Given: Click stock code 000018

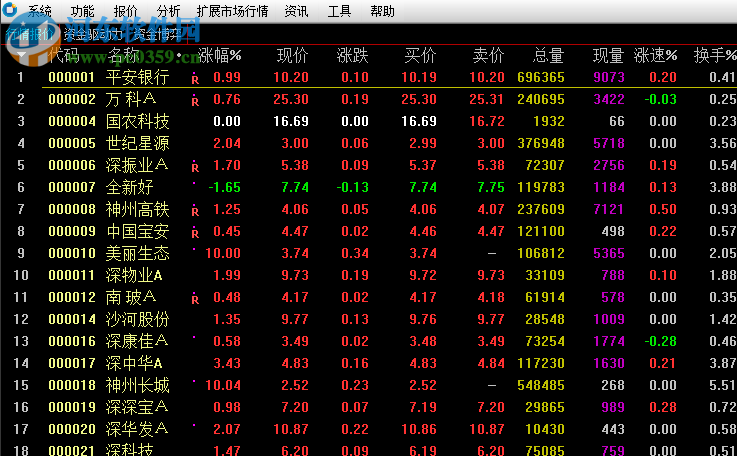Looking at the screenshot, I should [72, 385].
